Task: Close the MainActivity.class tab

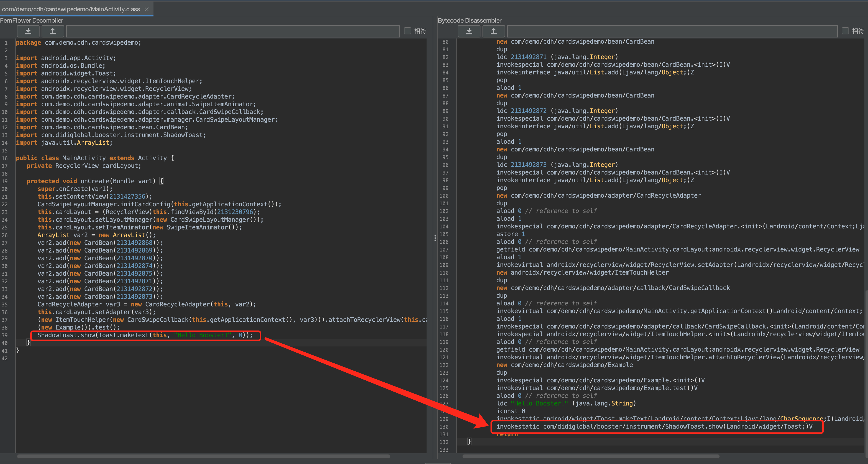Action: pos(147,9)
